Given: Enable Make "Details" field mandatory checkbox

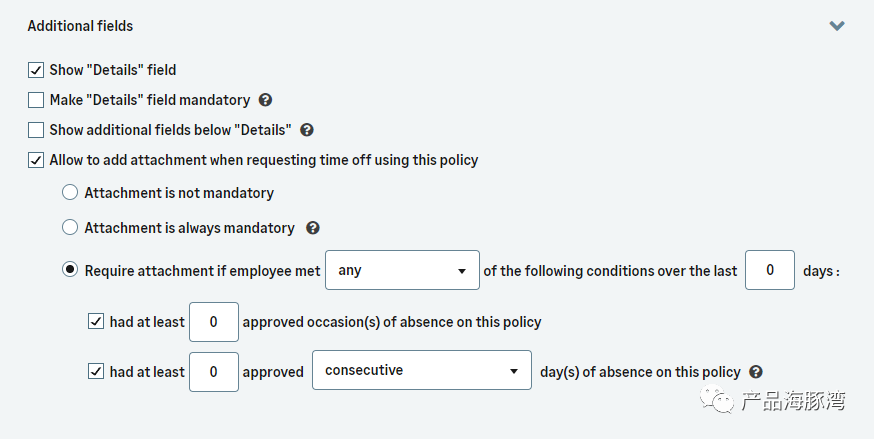Looking at the screenshot, I should (36, 100).
